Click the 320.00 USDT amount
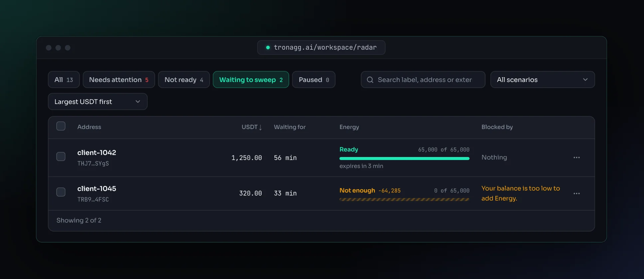The image size is (644, 279). 251,193
